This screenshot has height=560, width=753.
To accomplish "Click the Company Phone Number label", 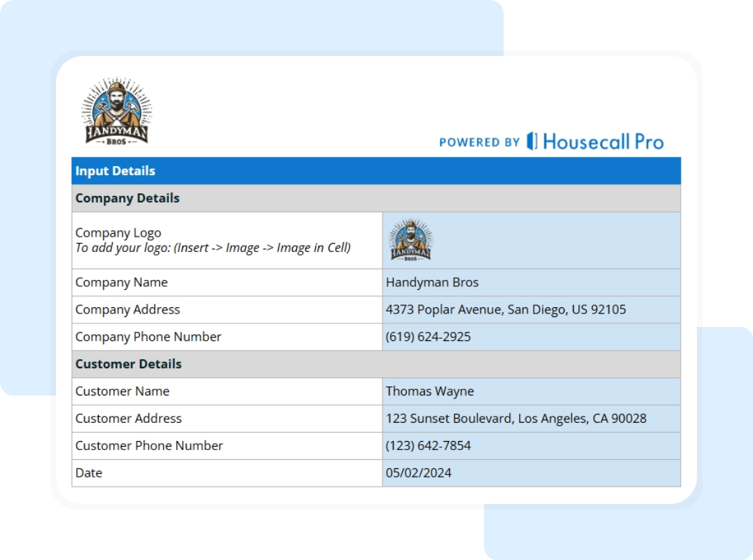I will coord(148,337).
